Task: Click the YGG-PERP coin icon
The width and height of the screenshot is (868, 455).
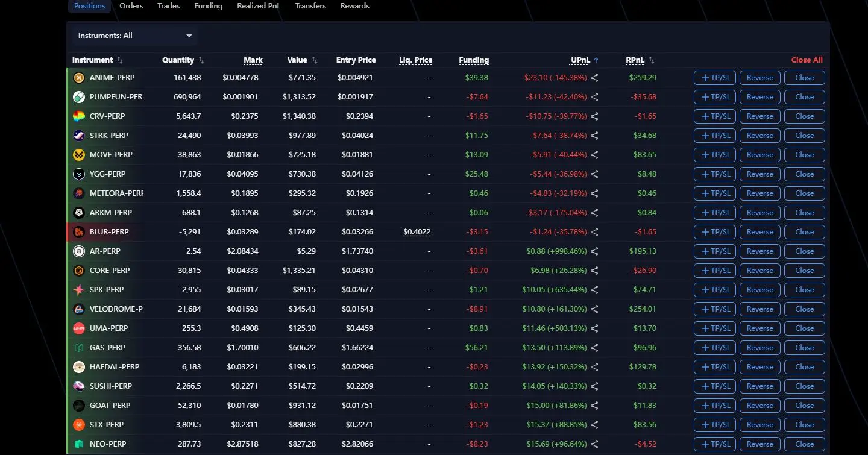Action: pyautogui.click(x=79, y=174)
